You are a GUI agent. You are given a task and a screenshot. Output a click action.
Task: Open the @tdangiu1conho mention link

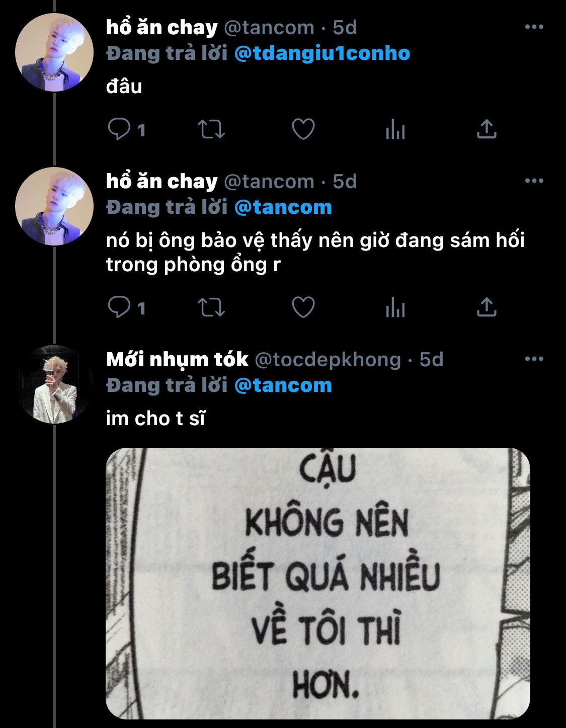(322, 53)
